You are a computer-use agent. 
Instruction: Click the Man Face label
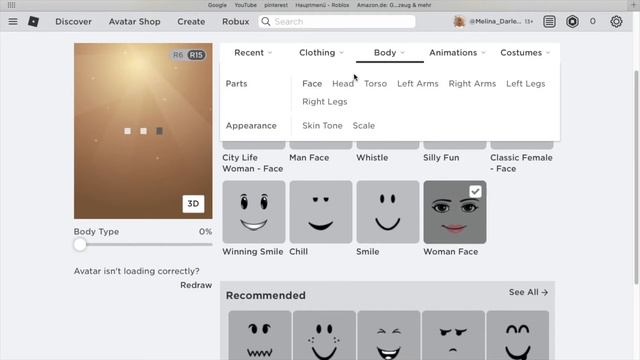pos(309,158)
